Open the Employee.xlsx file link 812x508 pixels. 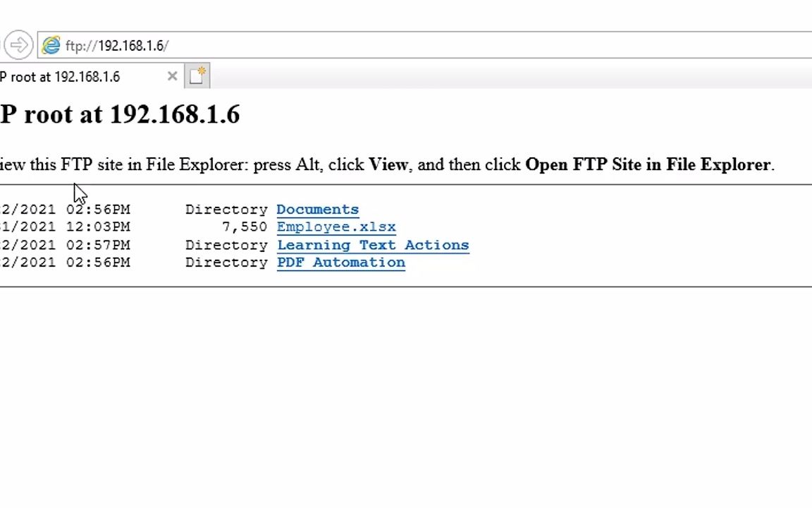click(336, 227)
